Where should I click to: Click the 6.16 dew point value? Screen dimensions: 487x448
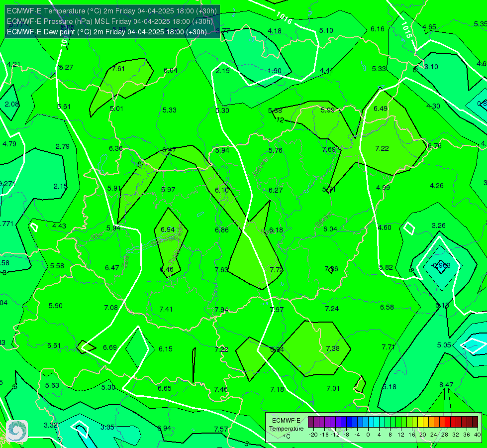[x=378, y=29]
